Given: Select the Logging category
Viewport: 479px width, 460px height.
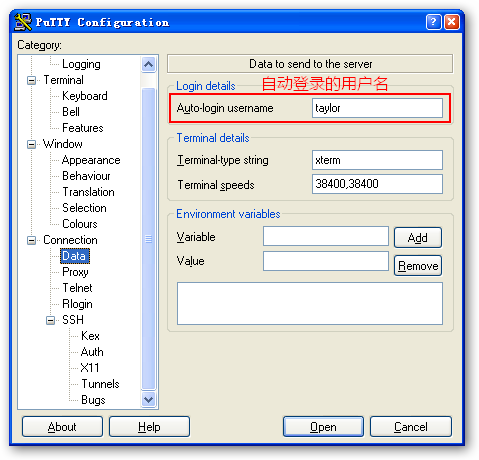Looking at the screenshot, I should [x=81, y=64].
